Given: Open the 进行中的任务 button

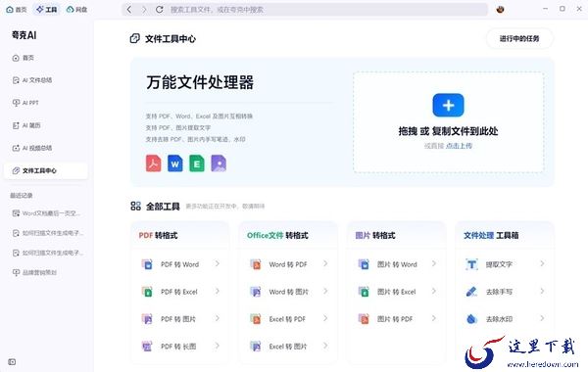Looking at the screenshot, I should (x=519, y=38).
